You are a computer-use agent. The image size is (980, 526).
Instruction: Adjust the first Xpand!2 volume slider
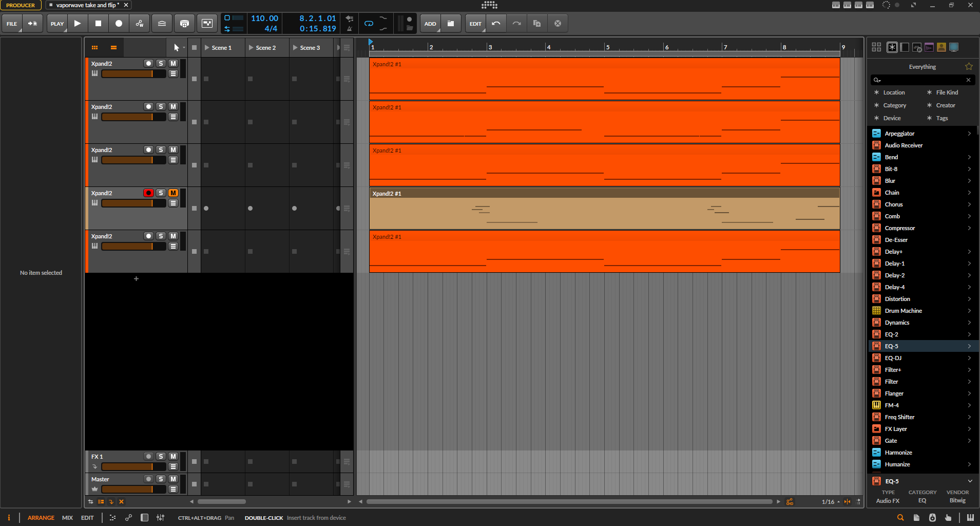click(x=133, y=74)
